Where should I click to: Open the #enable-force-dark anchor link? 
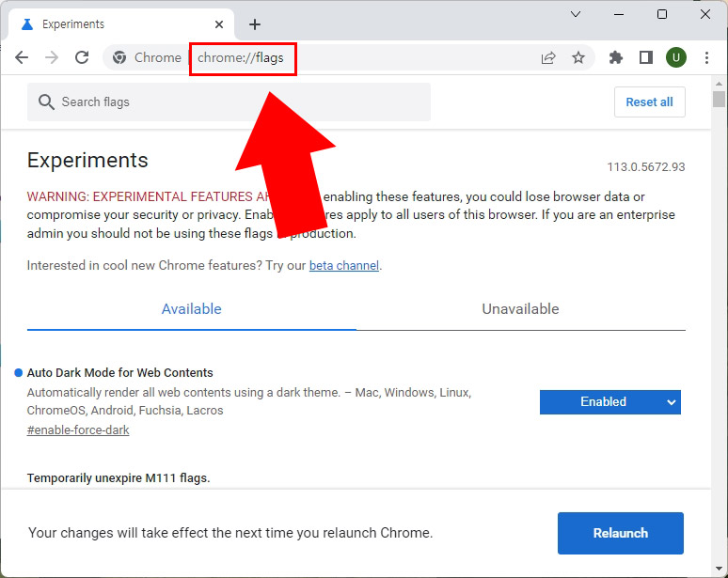click(x=78, y=430)
